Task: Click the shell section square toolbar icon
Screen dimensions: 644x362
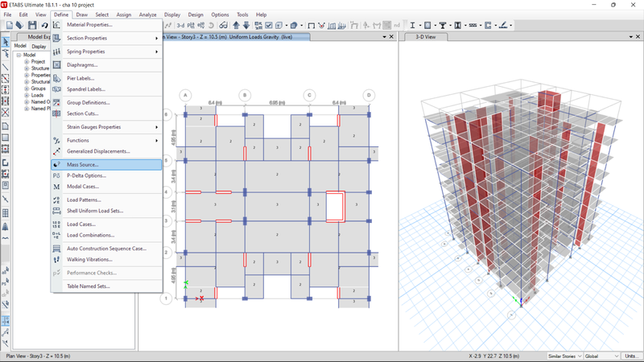Action: tap(427, 26)
